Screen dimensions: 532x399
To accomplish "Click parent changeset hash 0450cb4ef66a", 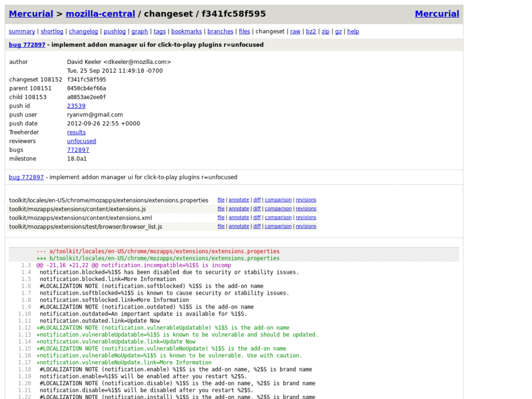I will tap(87, 88).
